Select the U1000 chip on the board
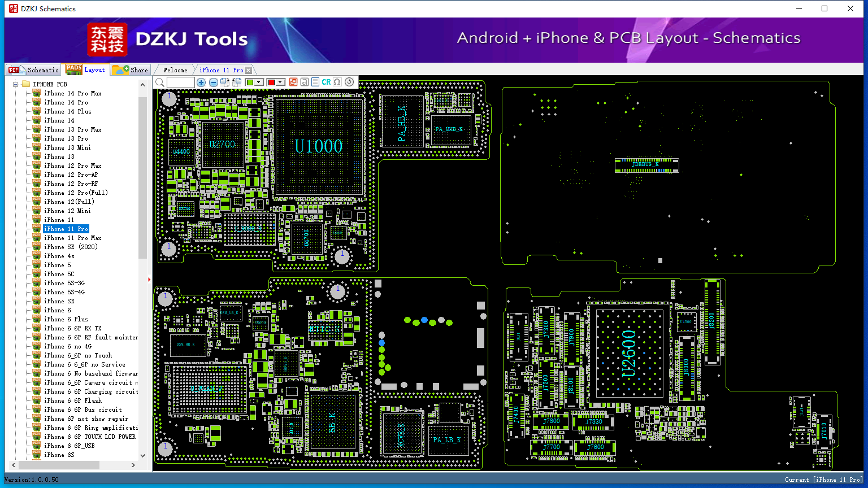The image size is (868, 488). click(x=319, y=146)
